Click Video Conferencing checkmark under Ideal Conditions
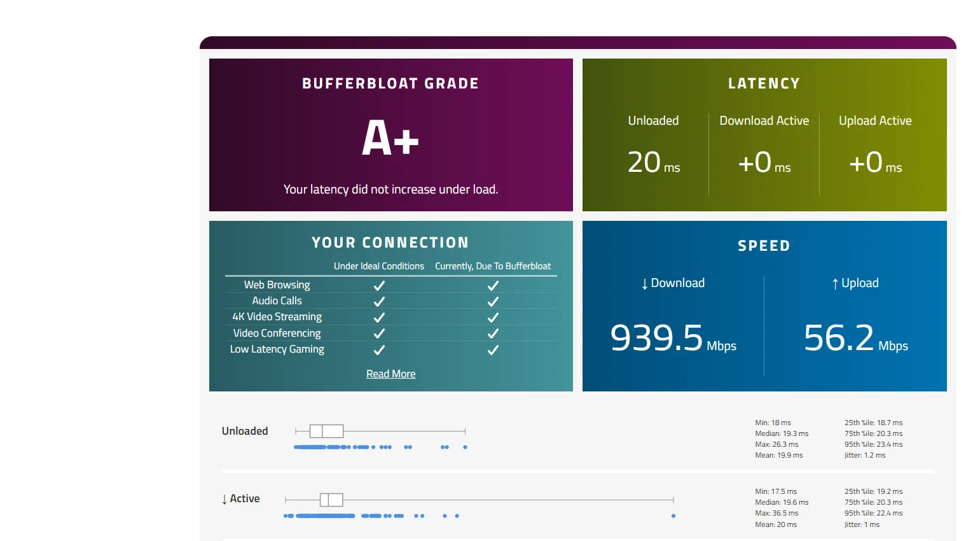The width and height of the screenshot is (980, 541). pos(379,334)
